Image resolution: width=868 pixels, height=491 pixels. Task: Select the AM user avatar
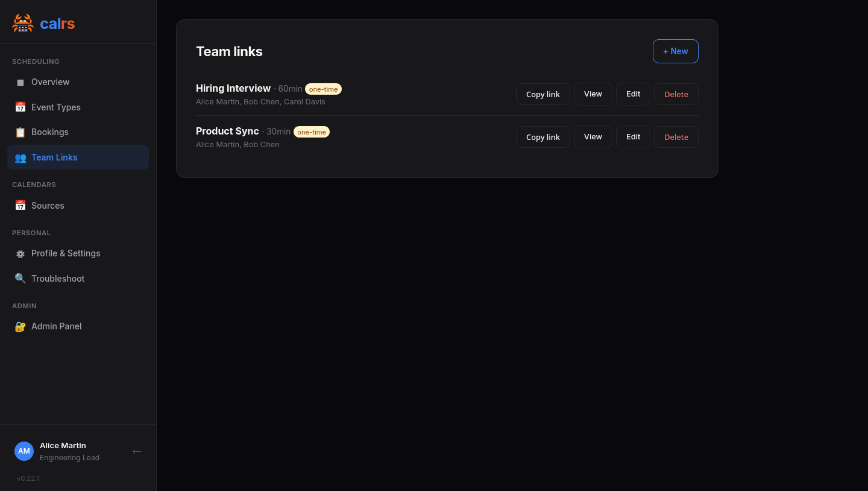tap(24, 451)
